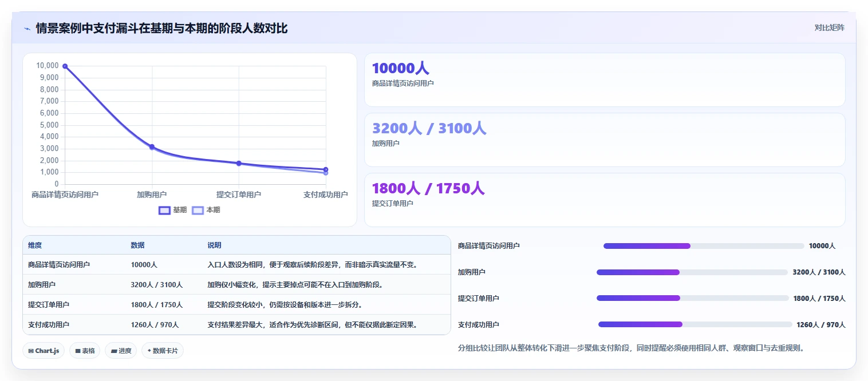The image size is (868, 381).
Task: Click the 提交订单用户 x-axis label in chart
Action: [239, 195]
